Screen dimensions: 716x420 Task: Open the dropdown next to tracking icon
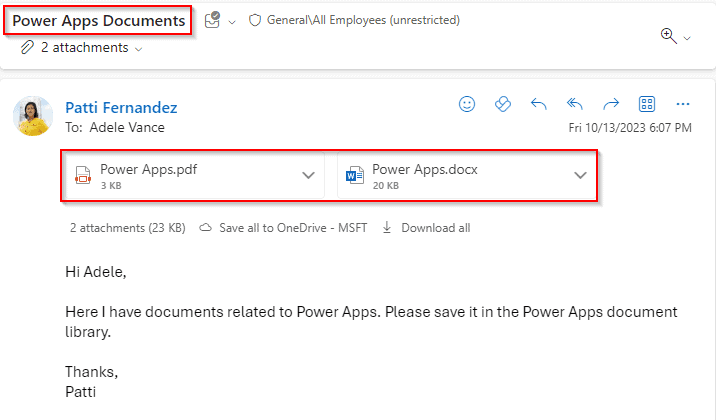click(x=232, y=22)
